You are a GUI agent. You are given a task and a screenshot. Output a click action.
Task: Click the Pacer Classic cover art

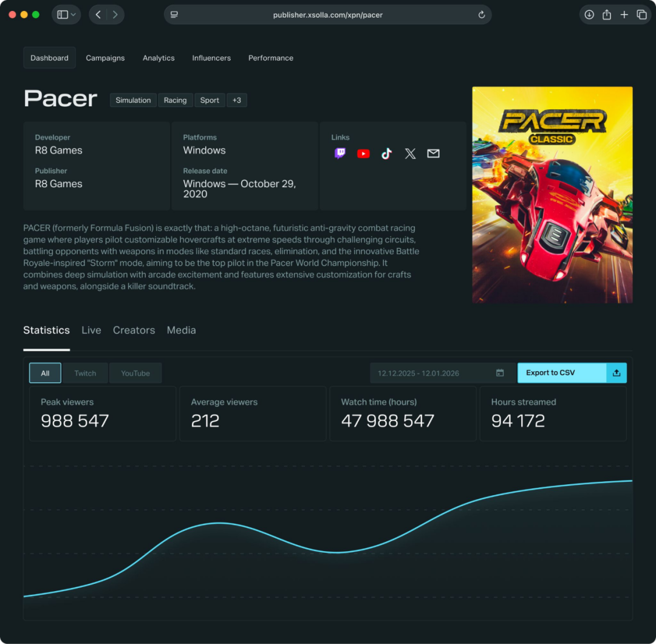coord(552,194)
